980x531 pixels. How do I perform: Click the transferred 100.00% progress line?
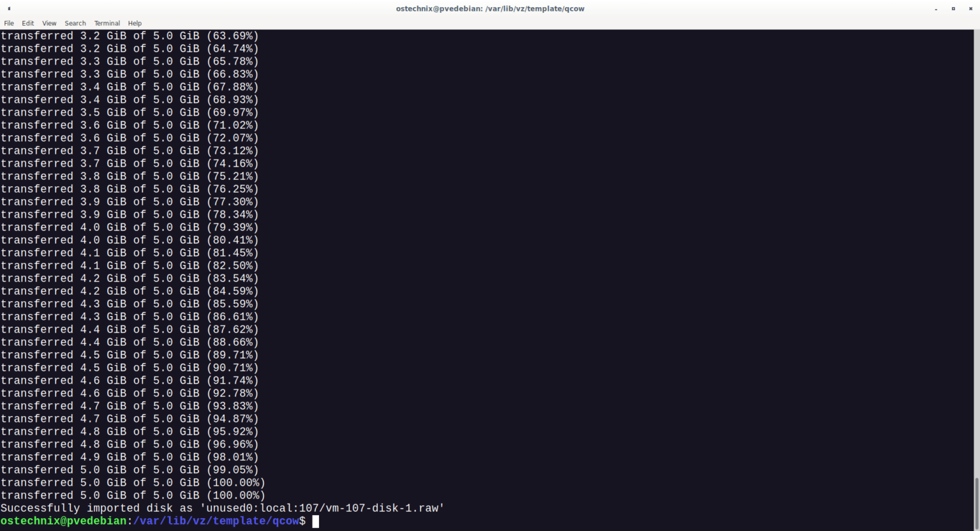[x=134, y=495]
